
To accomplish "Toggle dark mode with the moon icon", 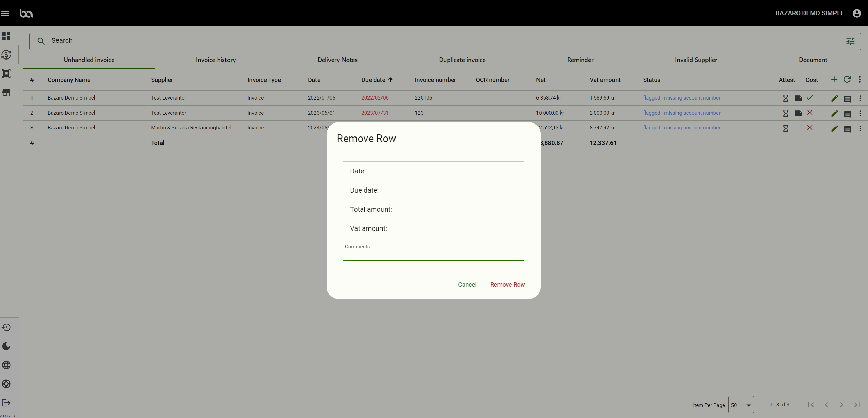I will (x=6, y=346).
